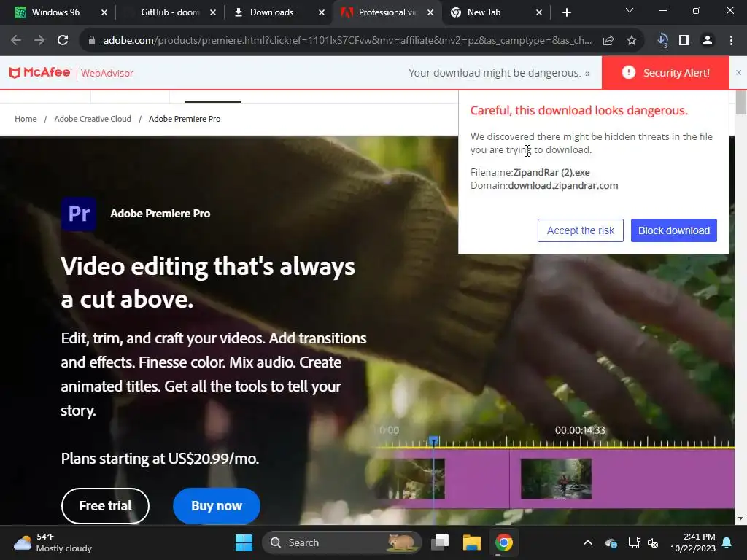Go to Home breadcrumb link
Image resolution: width=747 pixels, height=560 pixels.
pos(26,119)
